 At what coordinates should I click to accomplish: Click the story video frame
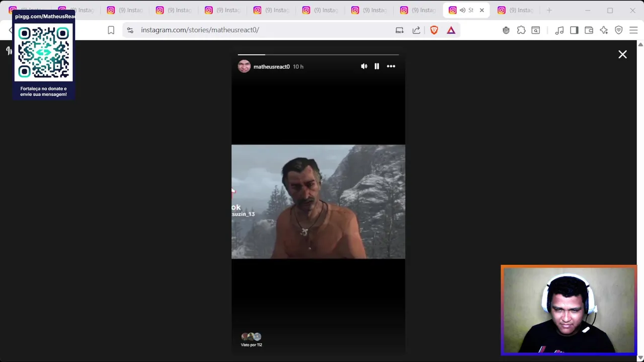pyautogui.click(x=318, y=202)
